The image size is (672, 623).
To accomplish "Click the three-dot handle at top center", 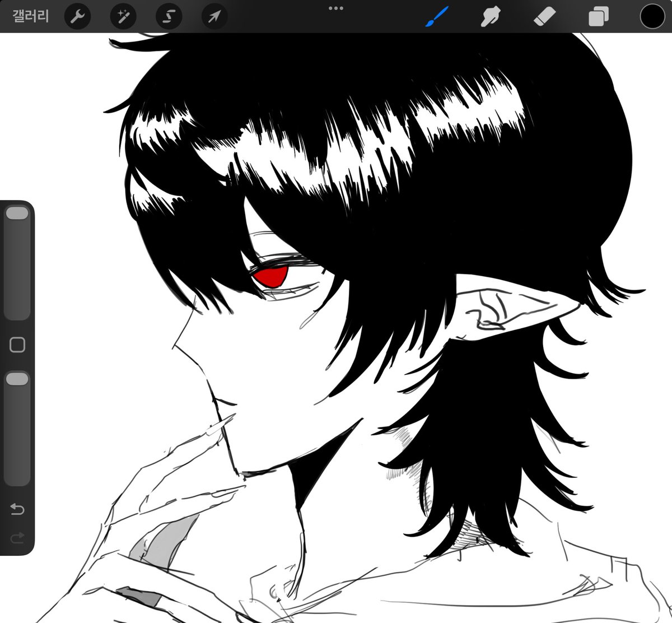I will (x=335, y=8).
